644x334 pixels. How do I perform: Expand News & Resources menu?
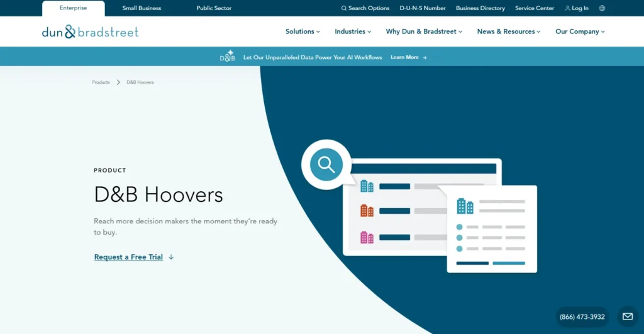coord(508,31)
